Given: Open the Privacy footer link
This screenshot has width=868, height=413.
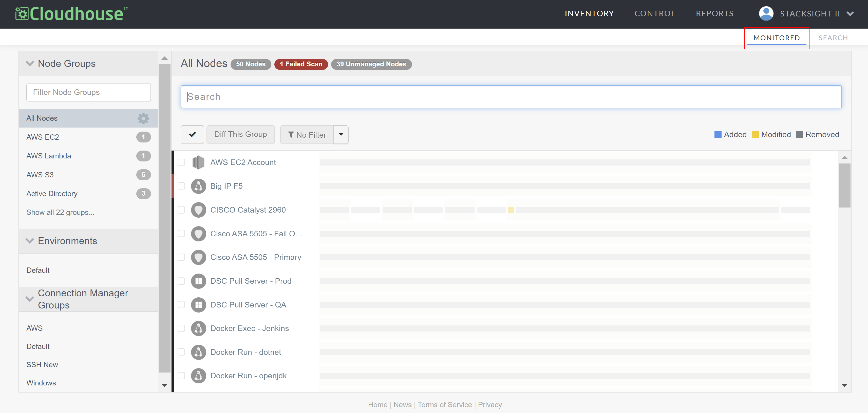Looking at the screenshot, I should click(489, 405).
